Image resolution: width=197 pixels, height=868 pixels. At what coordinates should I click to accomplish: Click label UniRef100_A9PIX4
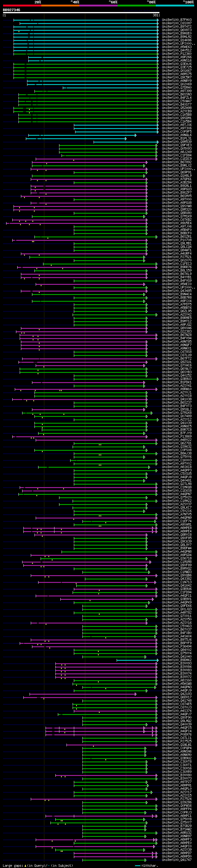click(177, 301)
